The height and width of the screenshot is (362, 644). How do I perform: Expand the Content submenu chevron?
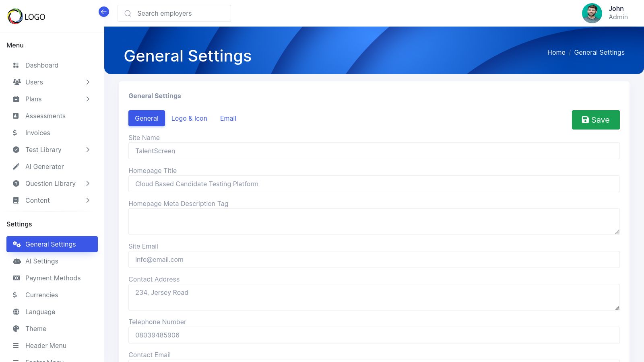[88, 200]
